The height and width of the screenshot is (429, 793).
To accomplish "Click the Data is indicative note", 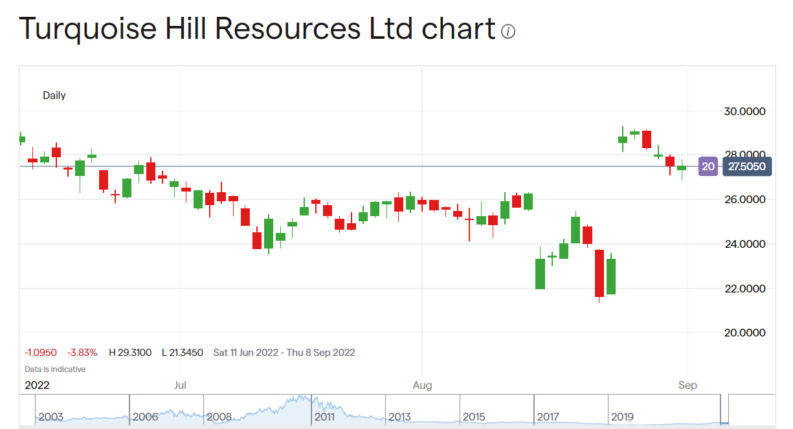I will pyautogui.click(x=55, y=369).
